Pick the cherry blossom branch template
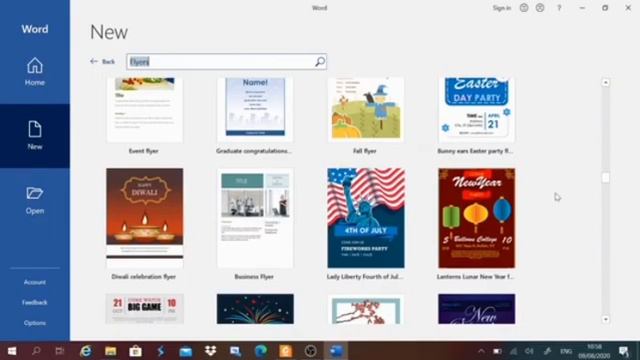 tap(366, 309)
